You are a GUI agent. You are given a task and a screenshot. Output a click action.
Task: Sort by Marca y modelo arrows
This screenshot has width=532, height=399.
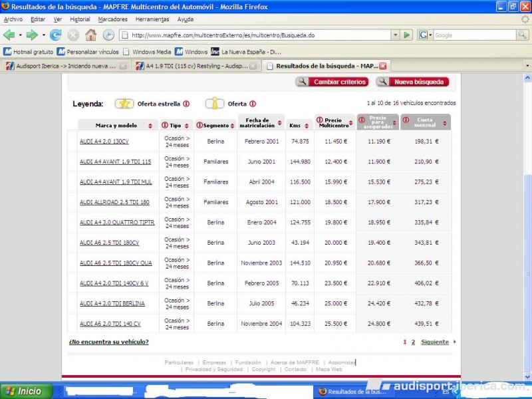click(150, 126)
